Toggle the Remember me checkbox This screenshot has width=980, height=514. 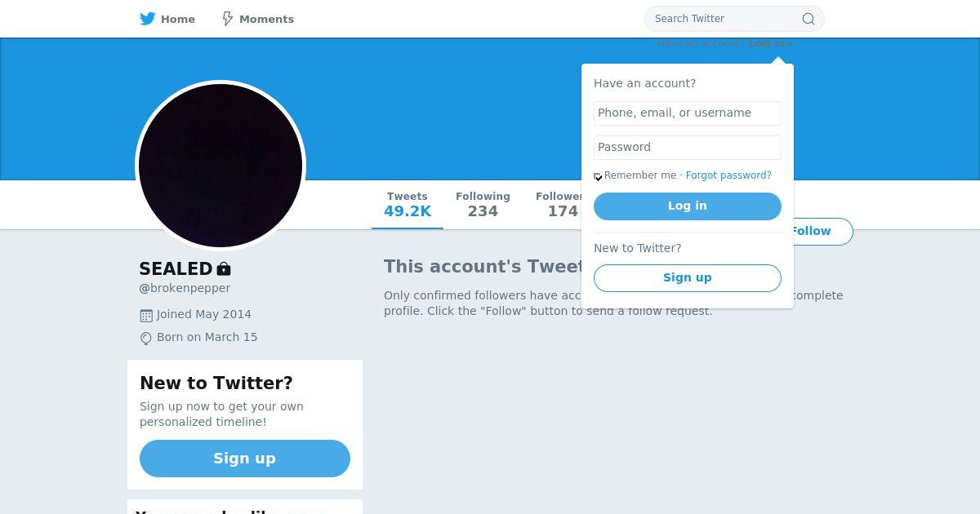point(598,176)
